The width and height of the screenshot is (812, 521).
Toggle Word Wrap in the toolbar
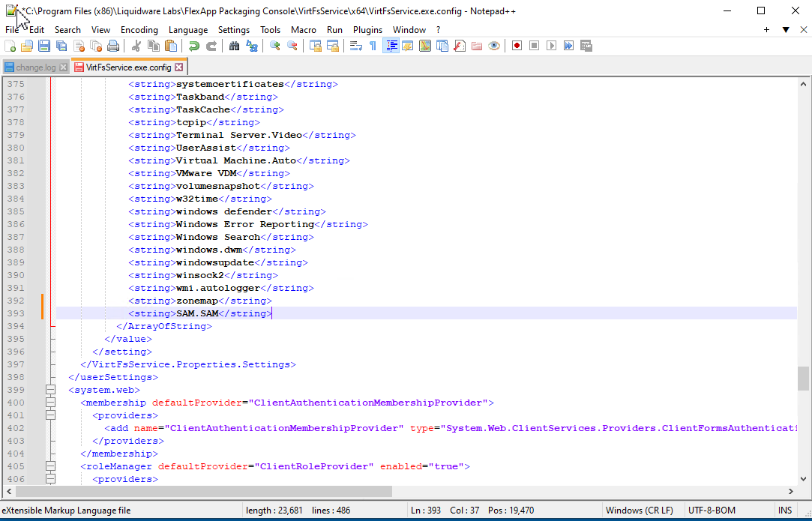[356, 46]
